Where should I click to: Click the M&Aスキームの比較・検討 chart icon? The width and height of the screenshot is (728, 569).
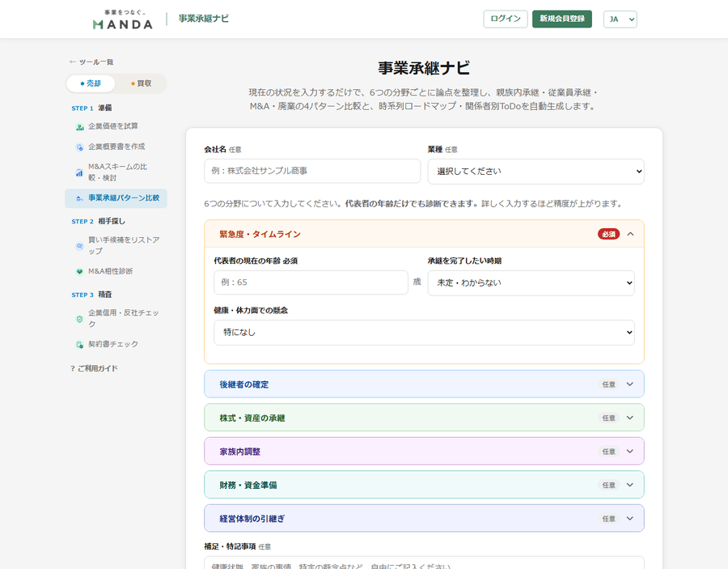click(79, 172)
